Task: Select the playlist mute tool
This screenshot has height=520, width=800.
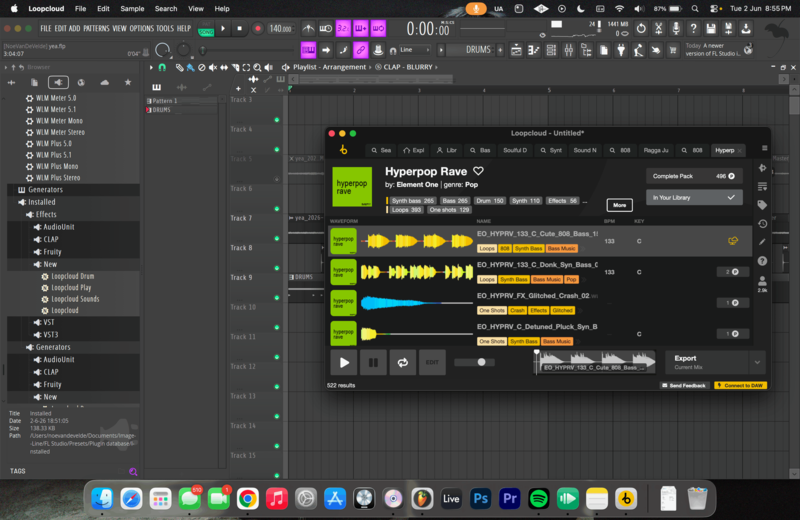Action: click(213, 67)
